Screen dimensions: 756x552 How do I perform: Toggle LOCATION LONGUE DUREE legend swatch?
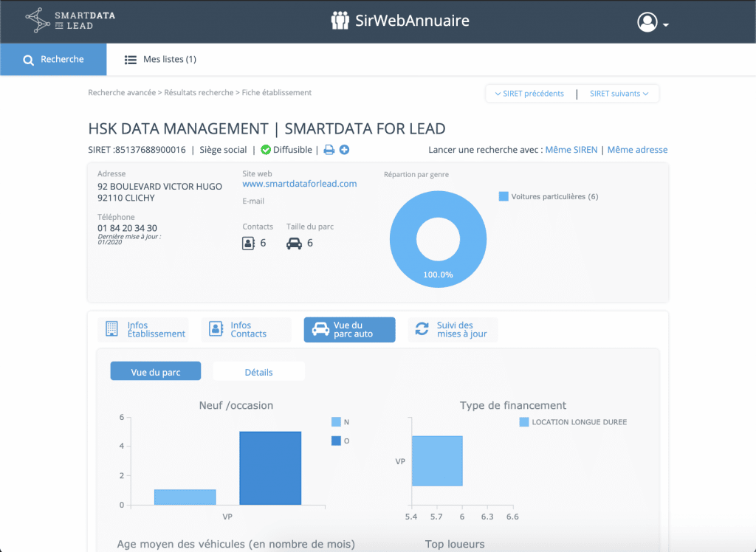tap(524, 422)
